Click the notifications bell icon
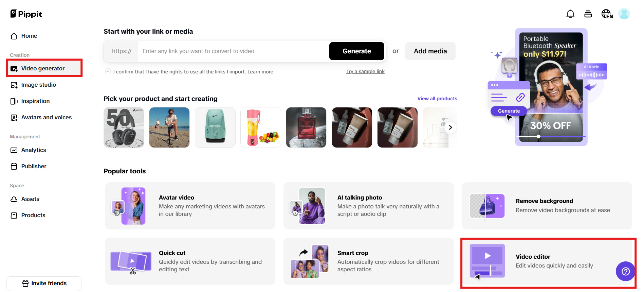 (x=570, y=14)
